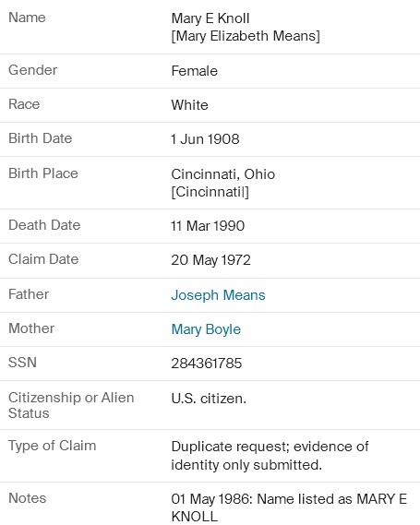Select birth date 1 Jun 1908
The image size is (420, 525).
(205, 139)
